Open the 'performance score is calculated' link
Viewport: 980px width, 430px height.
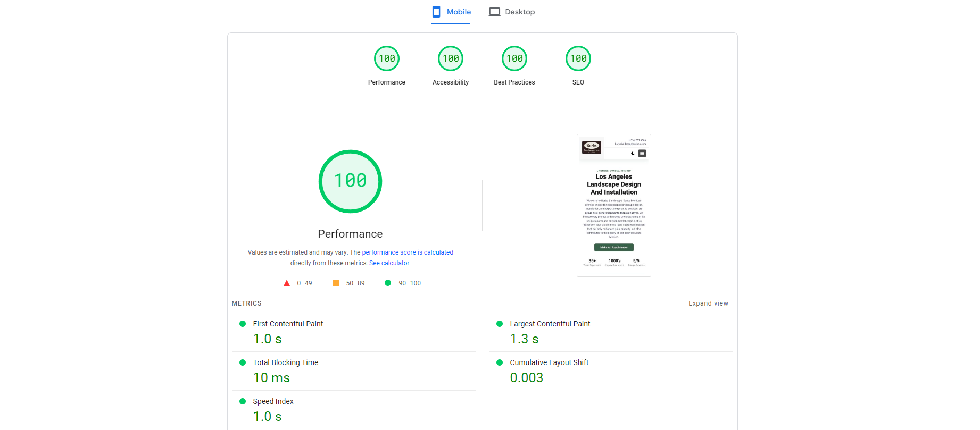(408, 252)
